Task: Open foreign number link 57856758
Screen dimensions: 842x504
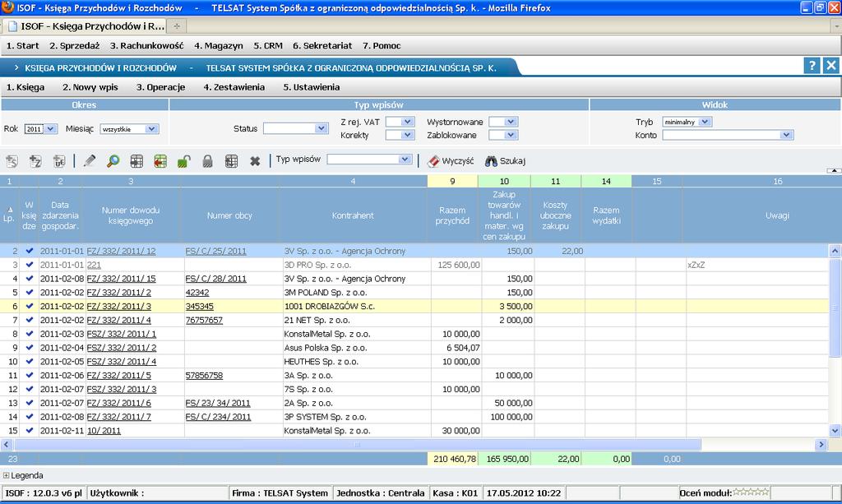Action: pos(204,375)
